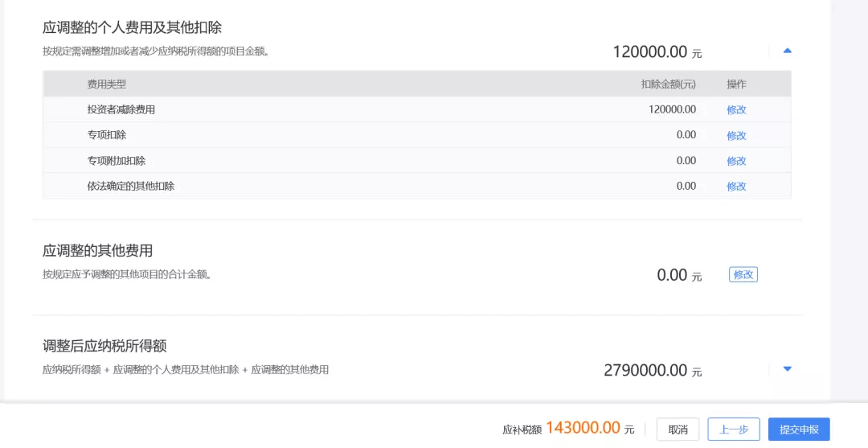Screen dimensions: 868x448
Task: Expand the 调整后应纳税所得额 details arrow
Action: (787, 369)
